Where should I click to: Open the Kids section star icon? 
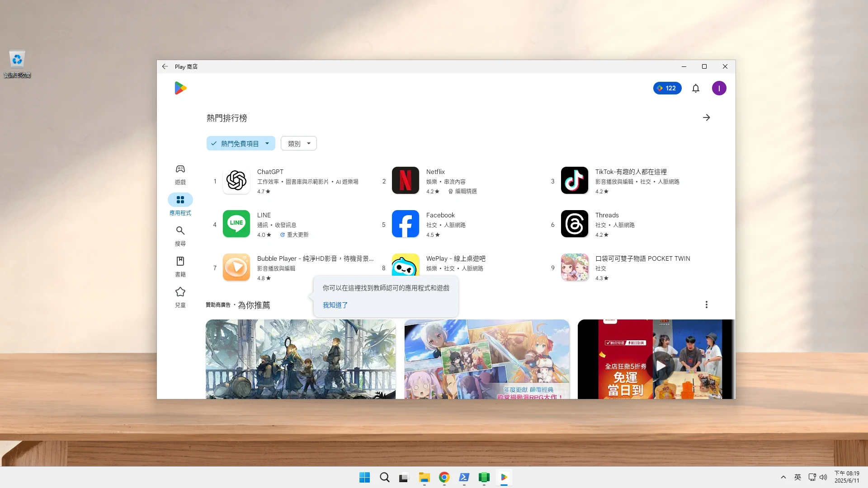click(x=180, y=292)
